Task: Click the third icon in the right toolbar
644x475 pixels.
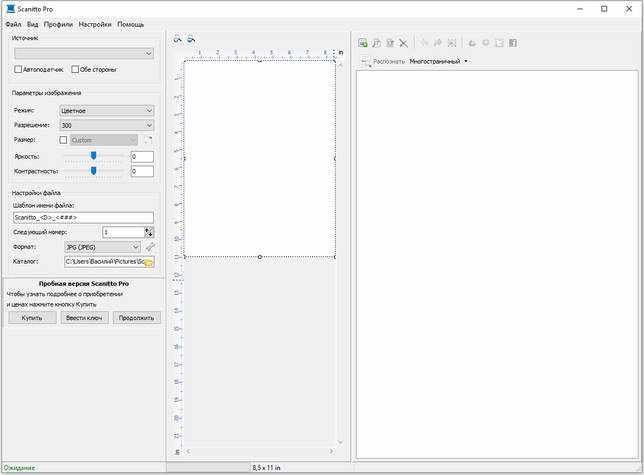Action: tap(390, 43)
